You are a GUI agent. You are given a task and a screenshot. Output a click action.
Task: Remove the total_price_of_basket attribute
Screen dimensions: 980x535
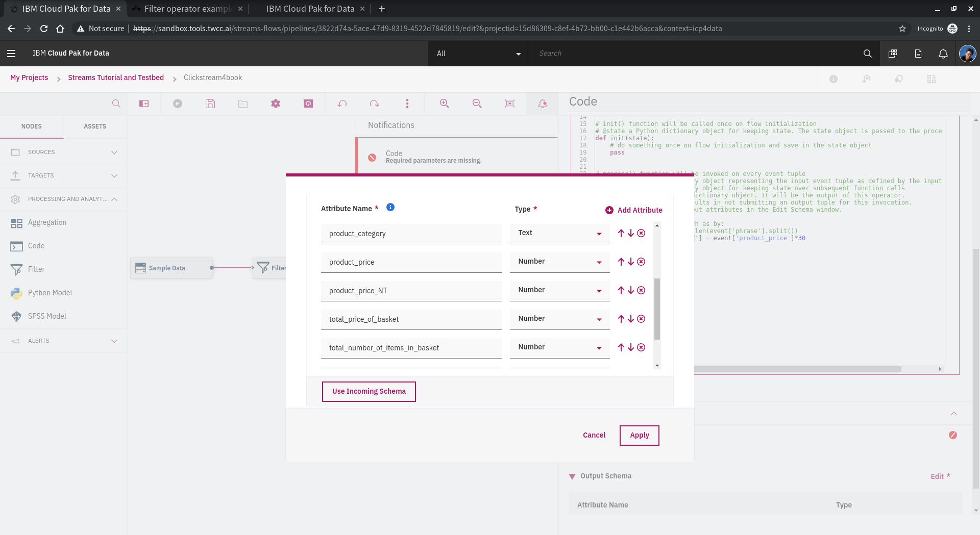[x=641, y=319]
